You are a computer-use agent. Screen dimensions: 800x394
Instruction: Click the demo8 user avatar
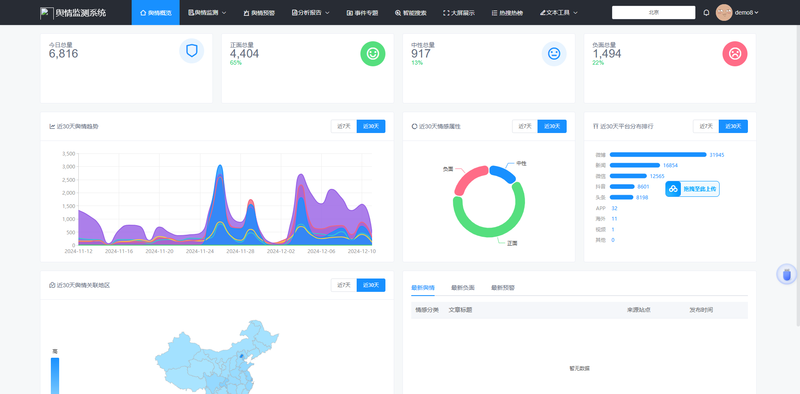pyautogui.click(x=724, y=13)
